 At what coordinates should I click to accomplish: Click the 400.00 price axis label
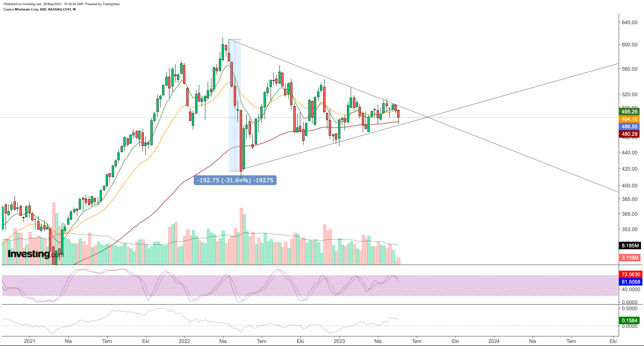tap(630, 186)
